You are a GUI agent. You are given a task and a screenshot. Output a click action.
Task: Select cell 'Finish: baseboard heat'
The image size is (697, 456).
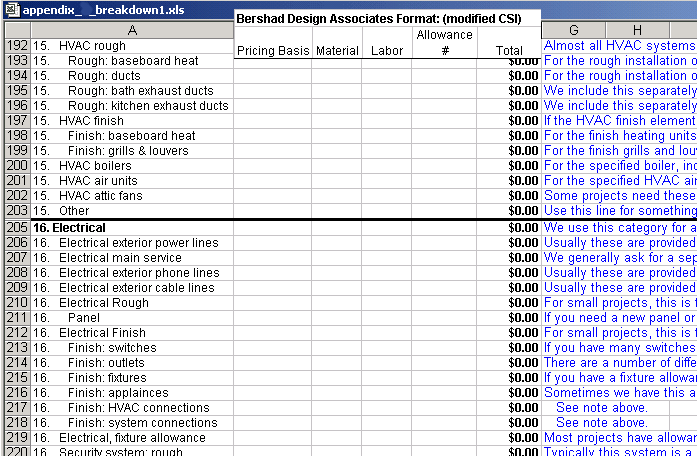(132, 136)
